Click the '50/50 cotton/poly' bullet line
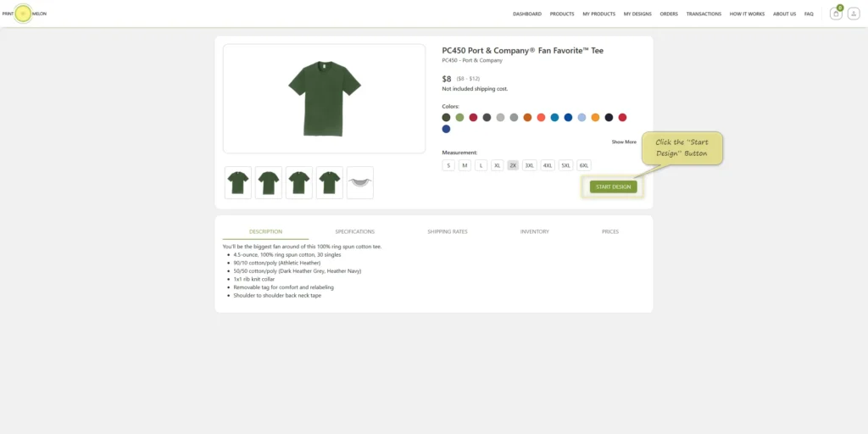The width and height of the screenshot is (868, 434). point(298,271)
